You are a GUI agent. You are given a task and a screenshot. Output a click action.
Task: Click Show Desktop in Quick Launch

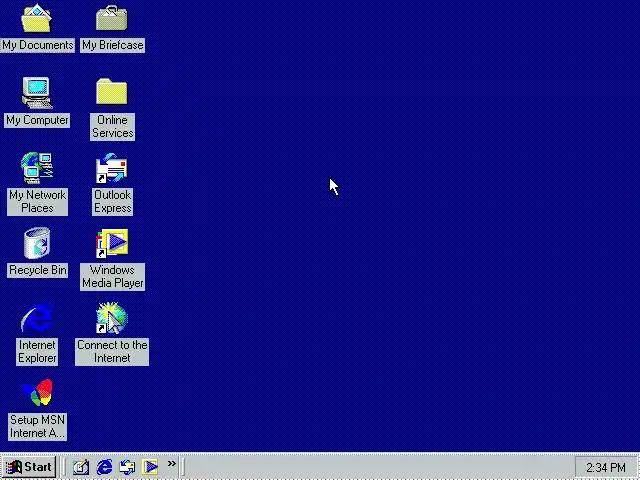pyautogui.click(x=81, y=467)
